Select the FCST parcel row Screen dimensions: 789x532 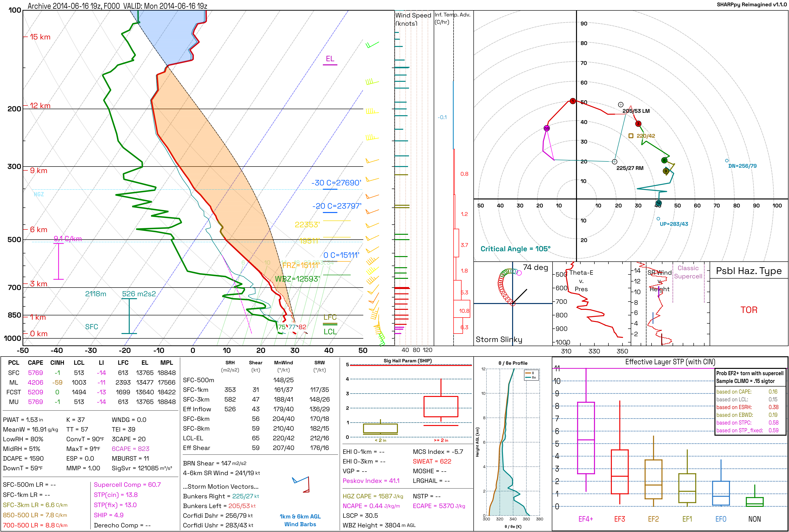91,392
